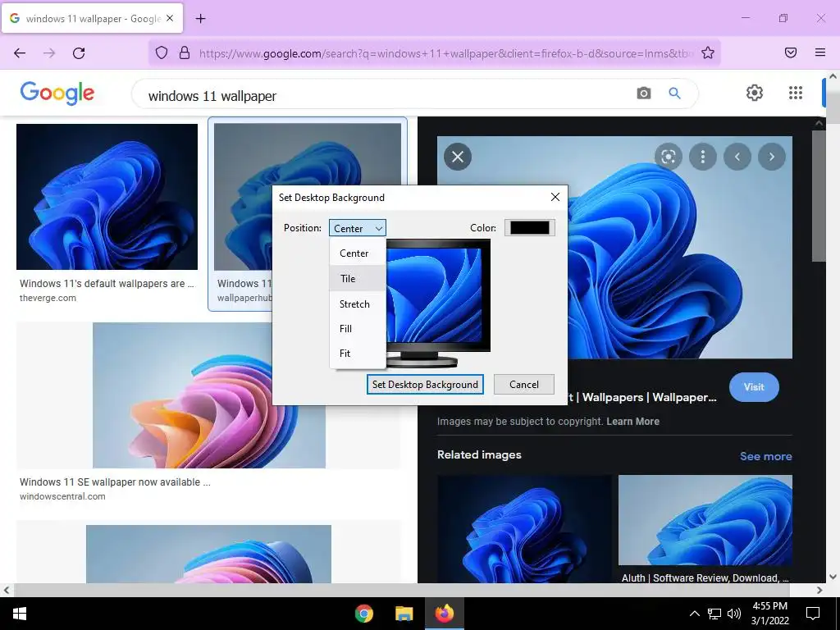Open the tracking protection shield icon

[x=162, y=52]
